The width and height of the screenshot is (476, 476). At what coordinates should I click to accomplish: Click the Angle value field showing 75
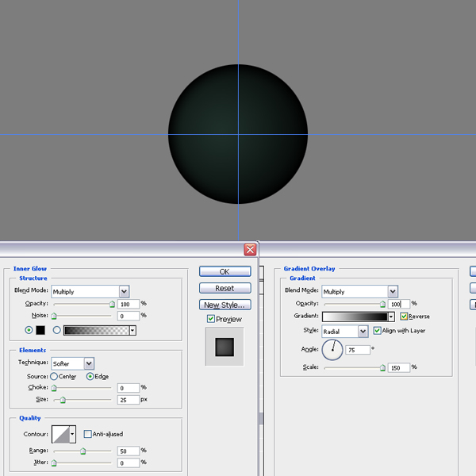click(358, 350)
